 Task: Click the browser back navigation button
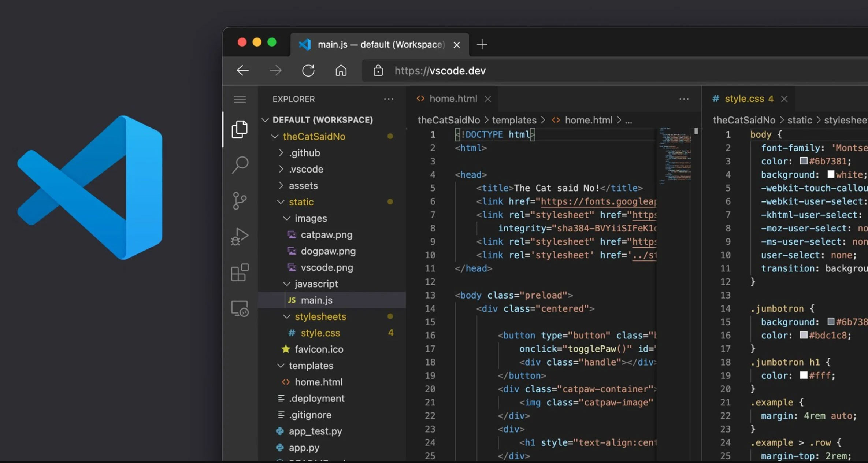[243, 70]
